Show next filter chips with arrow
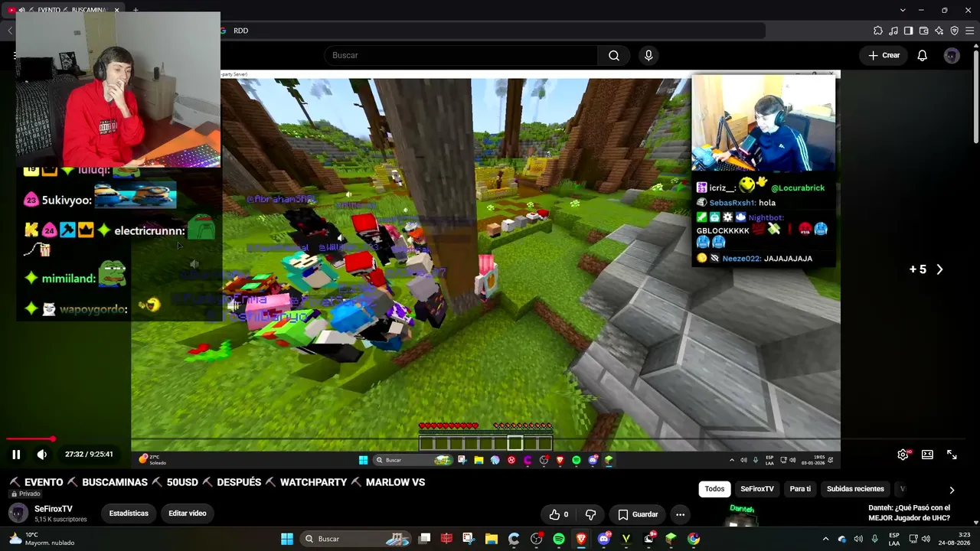 click(952, 490)
